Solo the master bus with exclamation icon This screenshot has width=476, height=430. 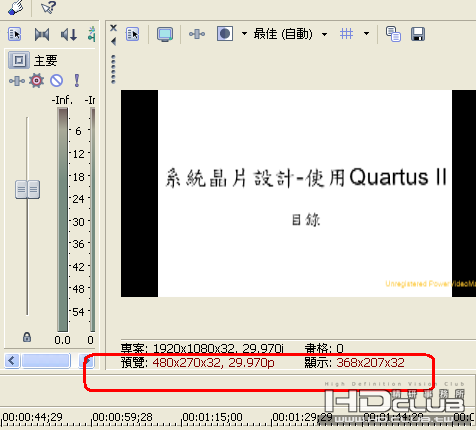click(x=77, y=81)
